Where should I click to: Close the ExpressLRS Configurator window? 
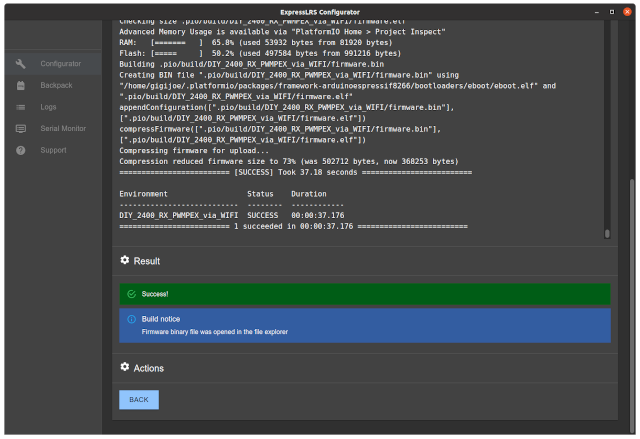[627, 12]
